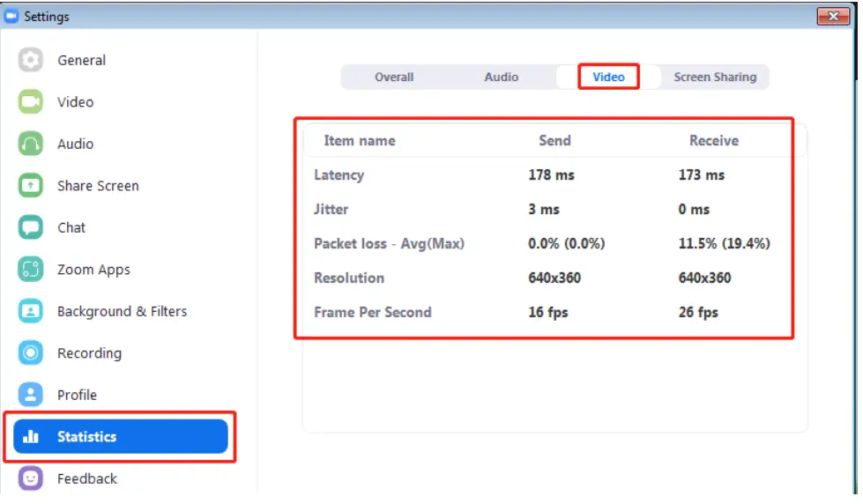The width and height of the screenshot is (863, 504).
Task: Click the Frame Per Second label
Action: pyautogui.click(x=373, y=313)
